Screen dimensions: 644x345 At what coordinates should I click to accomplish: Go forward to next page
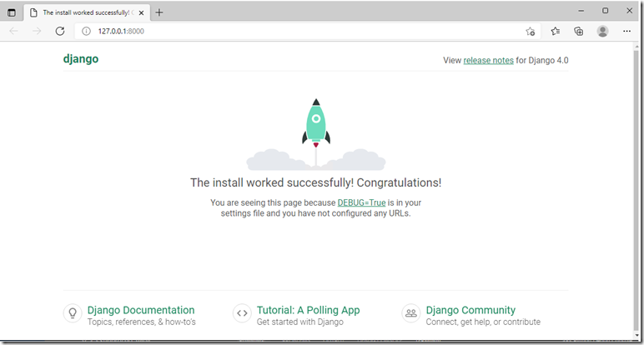37,31
